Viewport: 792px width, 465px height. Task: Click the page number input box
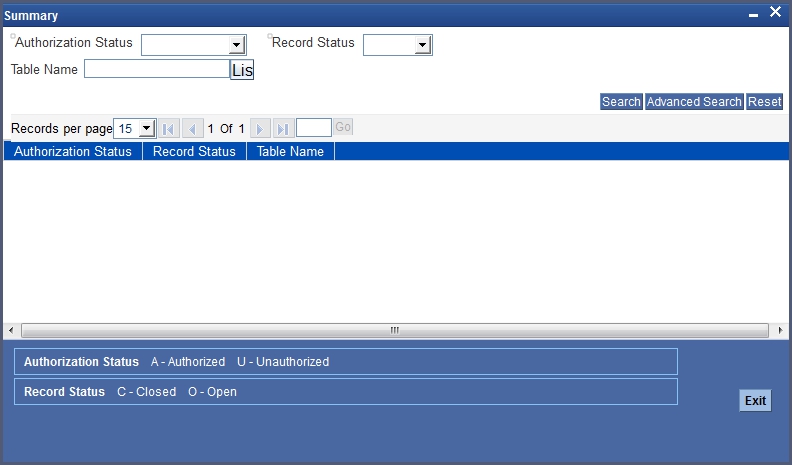(x=314, y=127)
